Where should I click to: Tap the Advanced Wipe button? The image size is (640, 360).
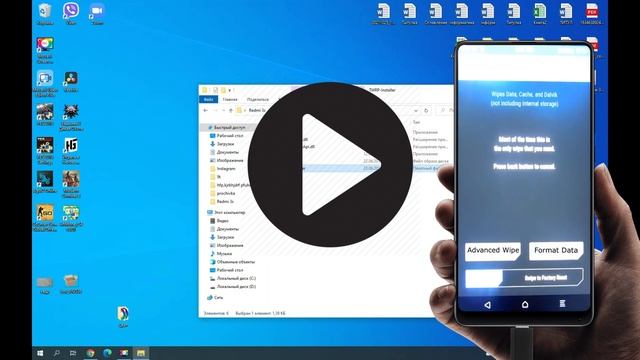point(493,251)
